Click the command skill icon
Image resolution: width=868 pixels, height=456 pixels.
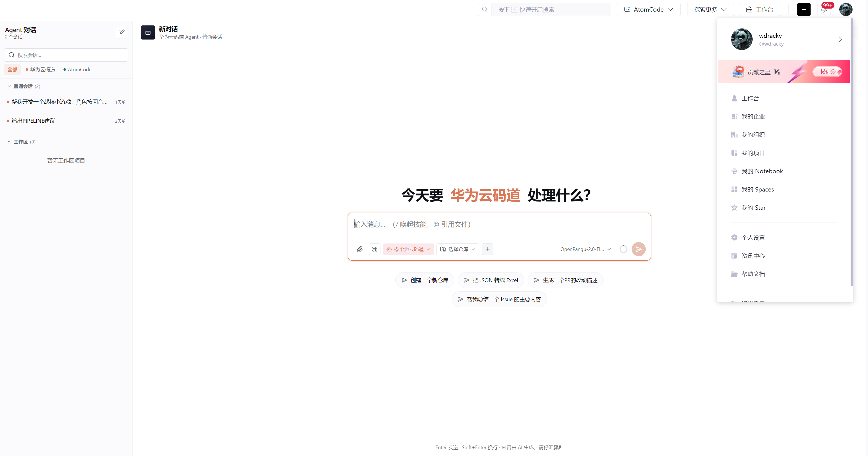[374, 249]
